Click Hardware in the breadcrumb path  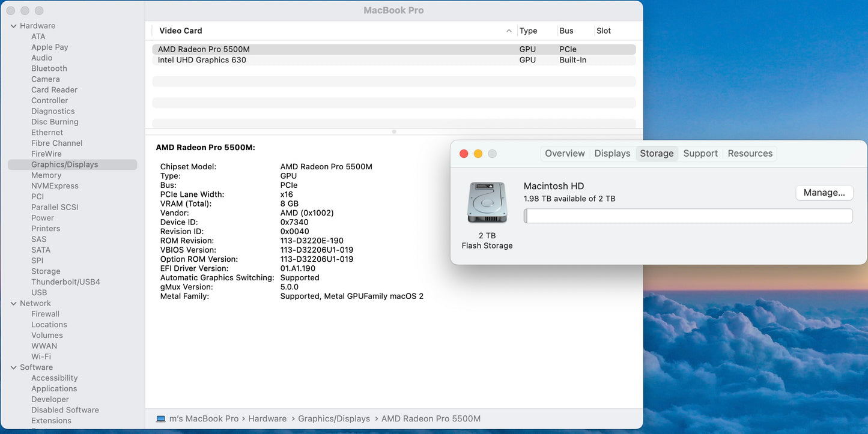pos(267,418)
